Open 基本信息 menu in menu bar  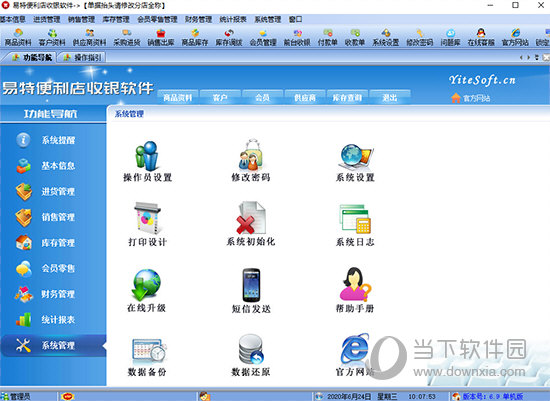click(12, 19)
